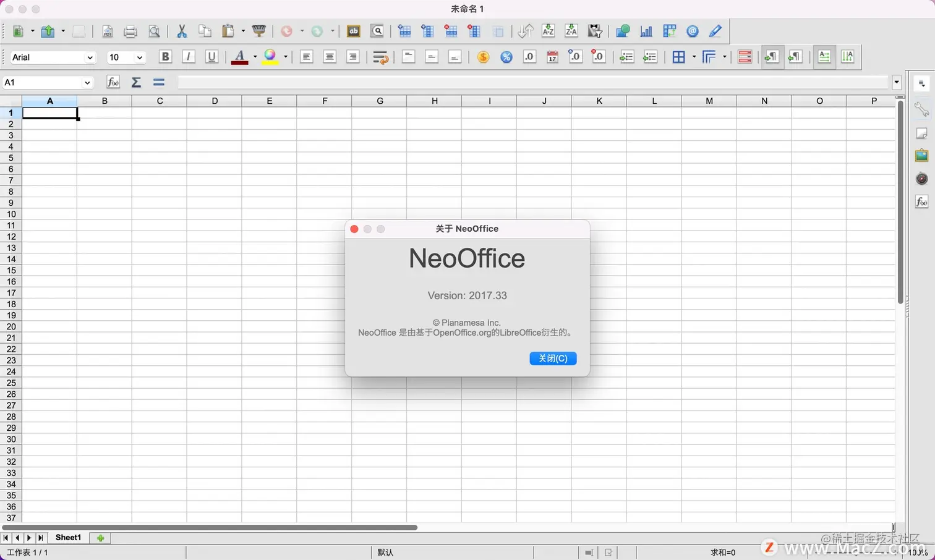Toggle Underline formatting

[x=211, y=57]
